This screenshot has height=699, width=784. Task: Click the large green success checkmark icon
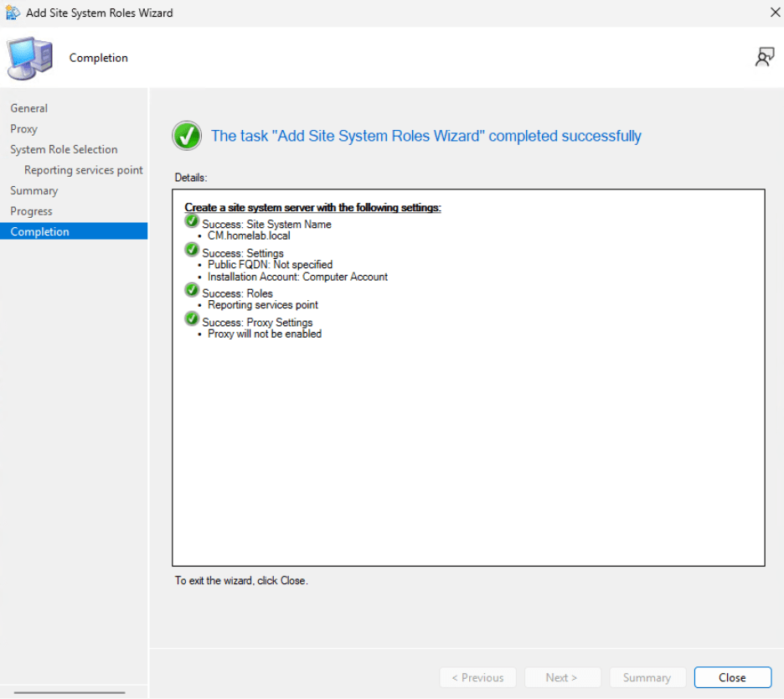[x=187, y=136]
